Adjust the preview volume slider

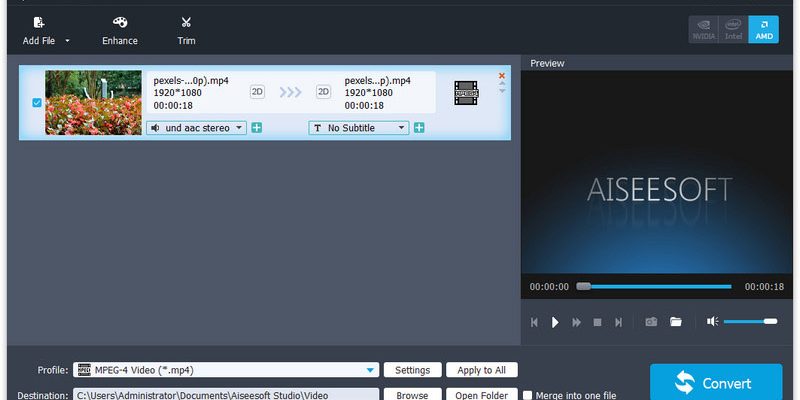click(751, 321)
